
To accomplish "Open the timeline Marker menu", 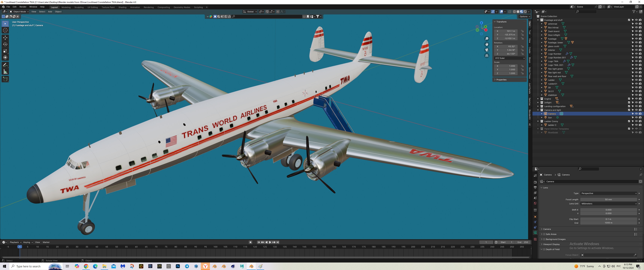I will pyautogui.click(x=46, y=242).
